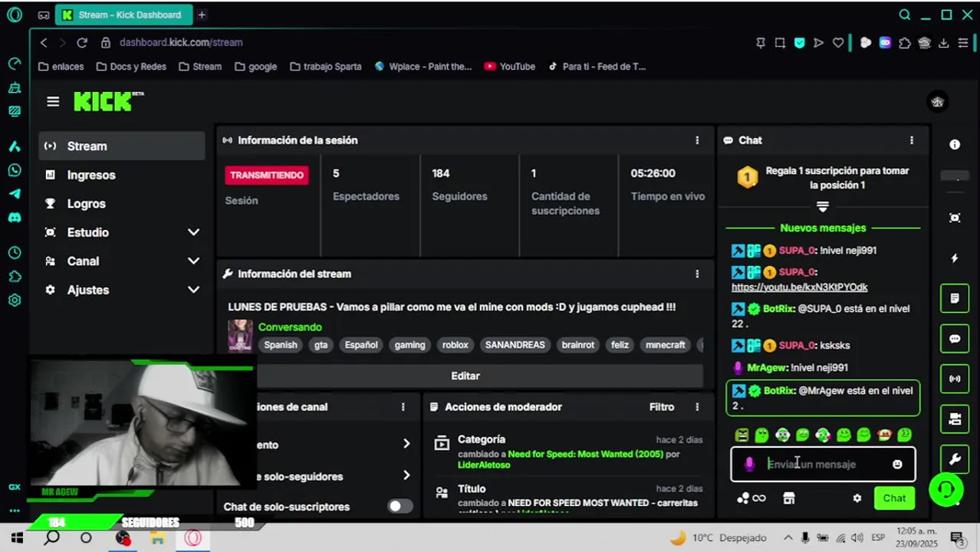Viewport: 980px width, 552px height.
Task: Select Stream in the sidebar
Action: click(x=122, y=146)
